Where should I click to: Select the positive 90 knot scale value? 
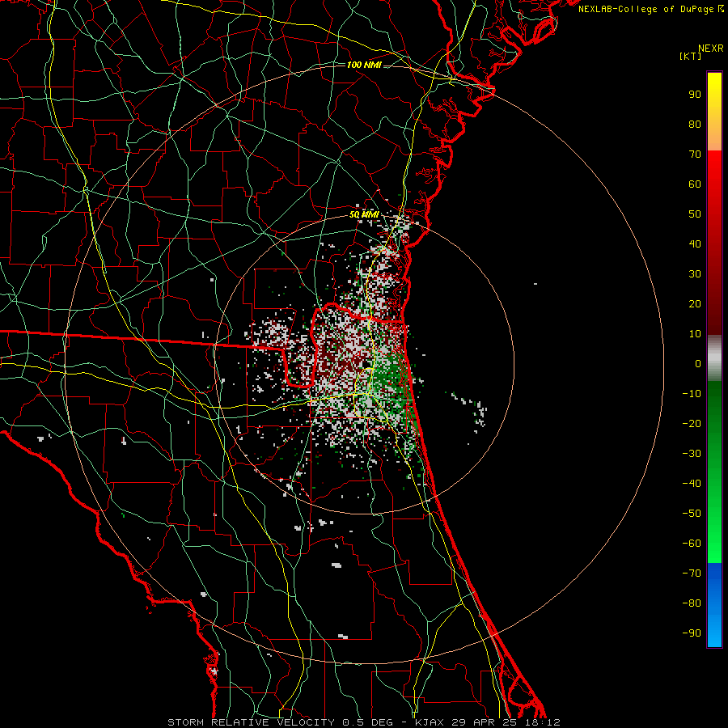[x=695, y=95]
